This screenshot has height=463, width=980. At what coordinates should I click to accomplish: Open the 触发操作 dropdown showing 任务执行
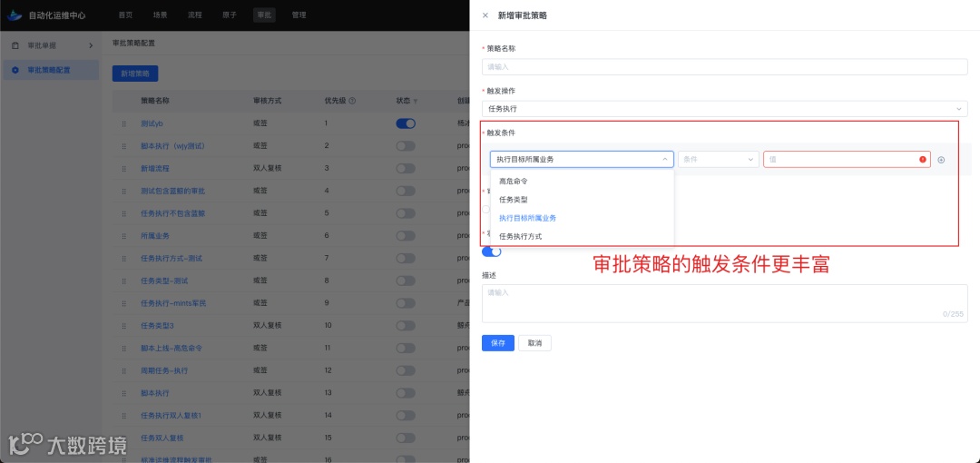[724, 108]
